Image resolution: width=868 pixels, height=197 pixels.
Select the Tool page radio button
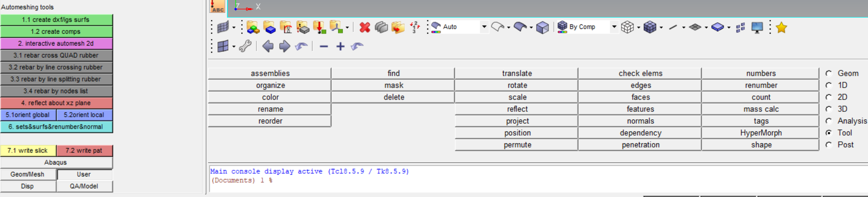tap(829, 133)
